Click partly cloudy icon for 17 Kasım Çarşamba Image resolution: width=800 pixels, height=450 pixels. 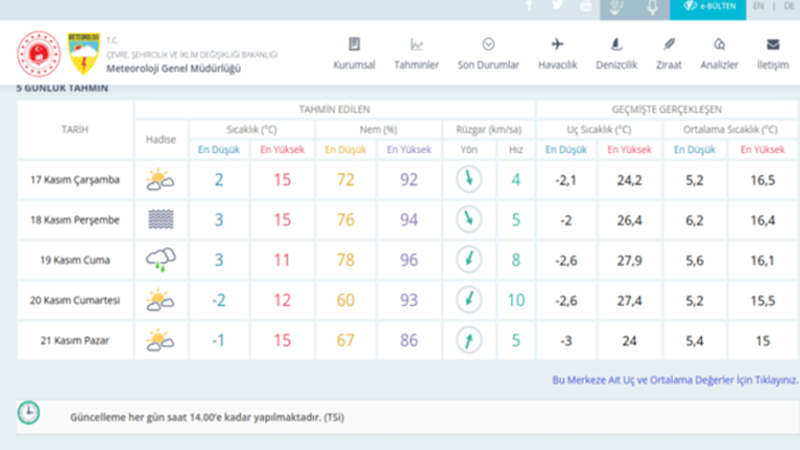click(159, 180)
